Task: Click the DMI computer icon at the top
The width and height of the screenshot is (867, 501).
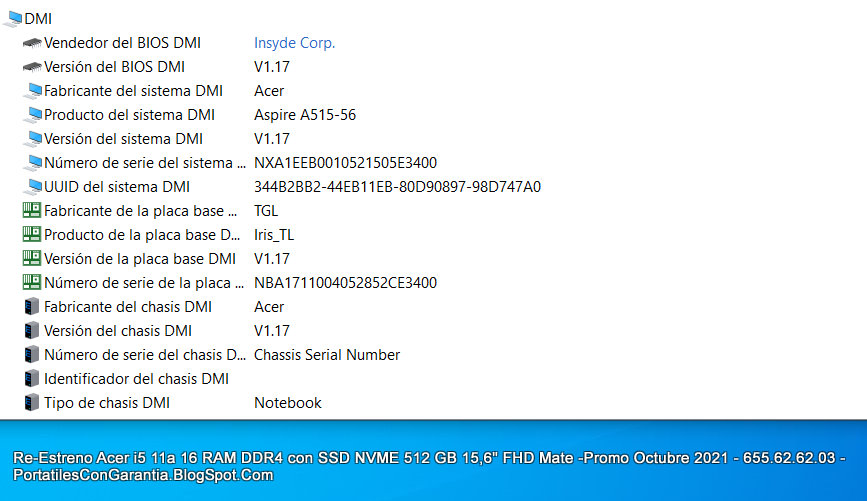Action: coord(13,19)
